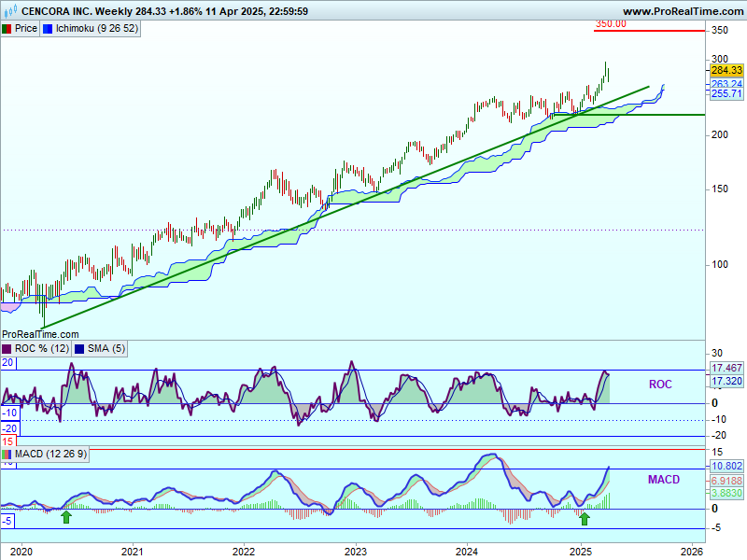
Task: Select the MACD (12 26 9) indicator label
Action: point(52,454)
